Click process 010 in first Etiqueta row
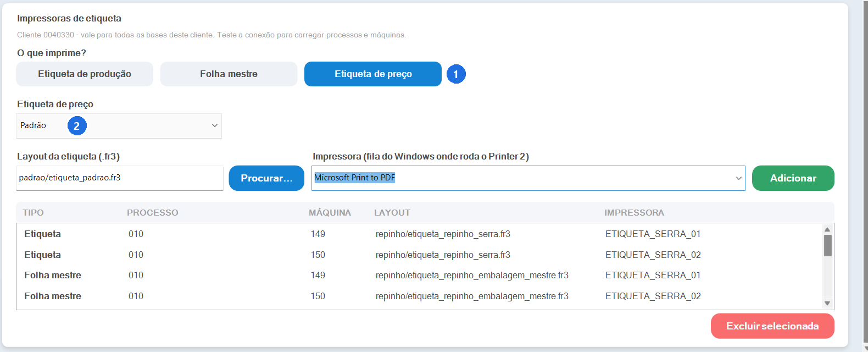868x352 pixels. tap(136, 234)
